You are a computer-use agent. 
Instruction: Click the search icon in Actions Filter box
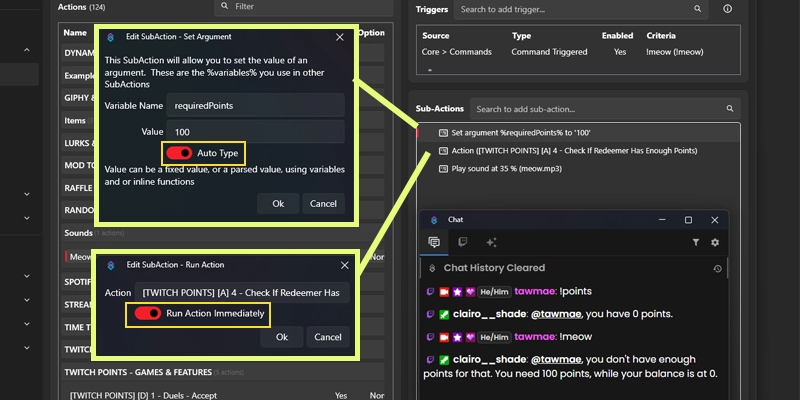(x=224, y=6)
